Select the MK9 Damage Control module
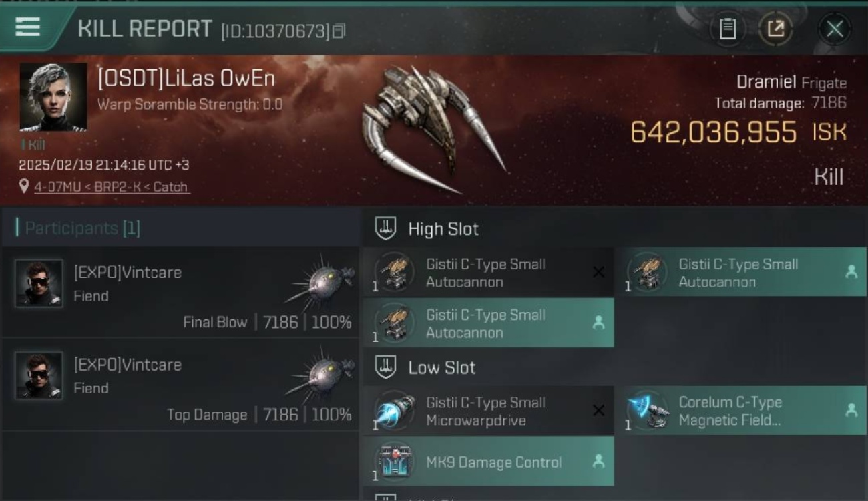The width and height of the screenshot is (868, 501). pyautogui.click(x=488, y=462)
